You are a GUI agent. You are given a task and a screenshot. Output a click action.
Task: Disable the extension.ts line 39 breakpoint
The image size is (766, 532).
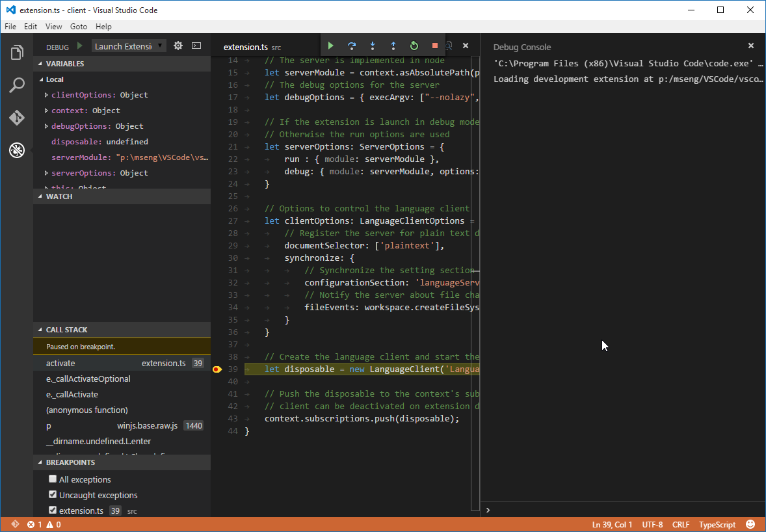click(x=53, y=511)
